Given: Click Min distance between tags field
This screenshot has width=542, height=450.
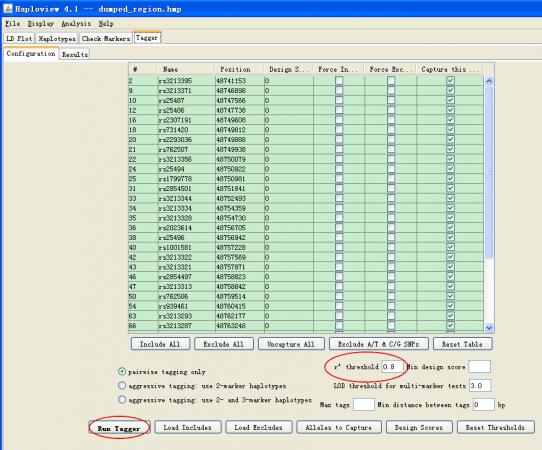Looking at the screenshot, I should click(x=484, y=404).
